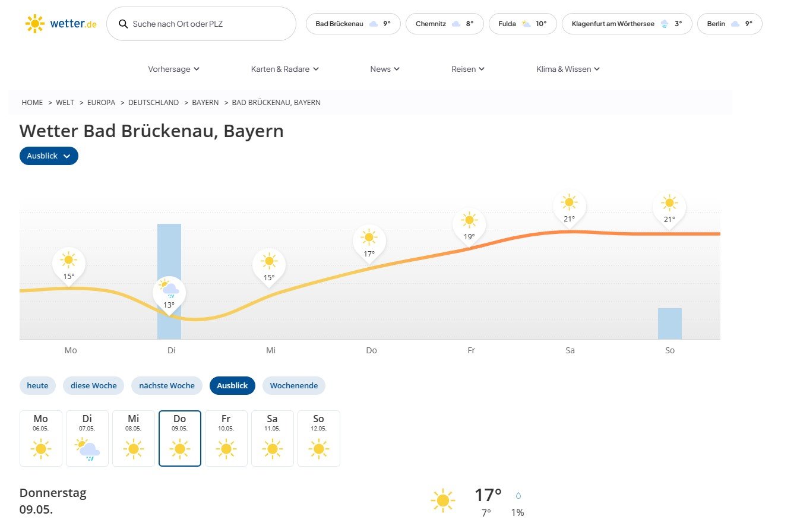
Task: Click the search magnifier icon
Action: 124,24
